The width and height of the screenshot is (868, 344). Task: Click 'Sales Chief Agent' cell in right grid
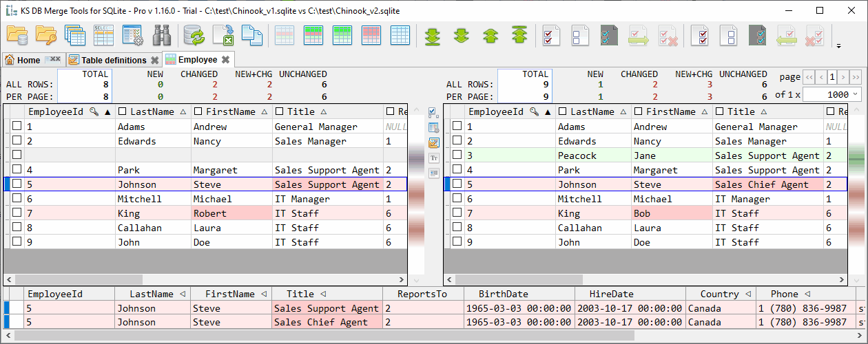[768, 184]
